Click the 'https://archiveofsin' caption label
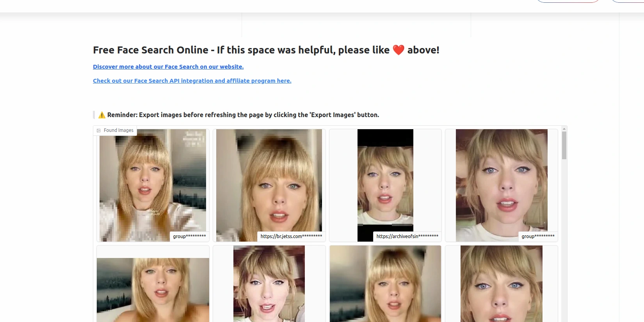The image size is (644, 322). coord(407,236)
